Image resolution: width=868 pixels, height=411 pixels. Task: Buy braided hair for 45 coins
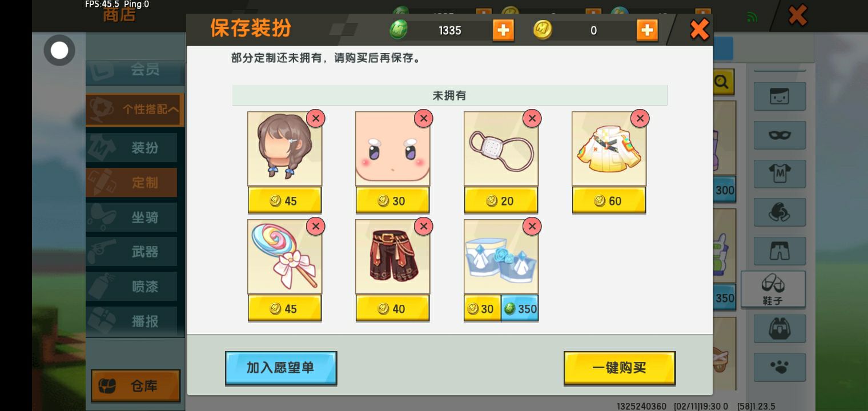284,200
